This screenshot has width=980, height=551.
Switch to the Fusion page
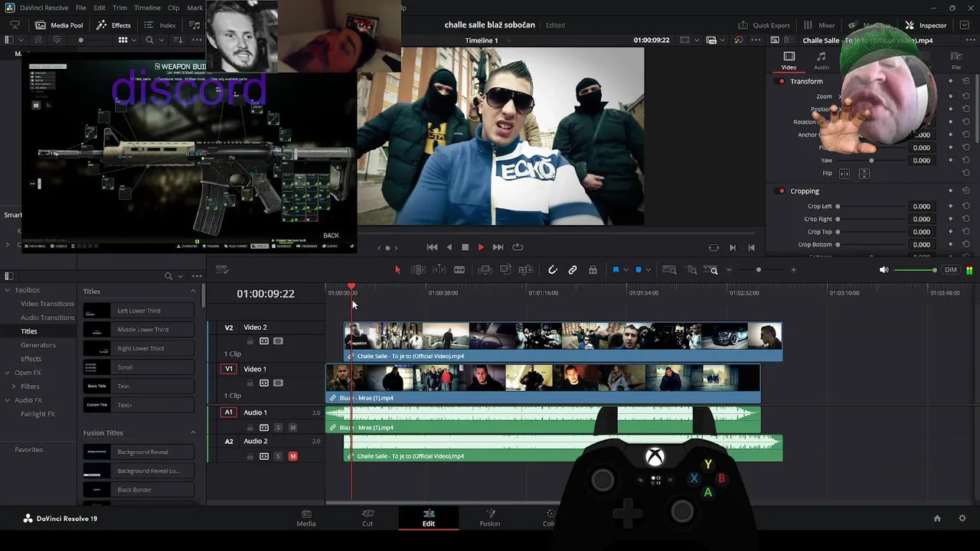490,518
